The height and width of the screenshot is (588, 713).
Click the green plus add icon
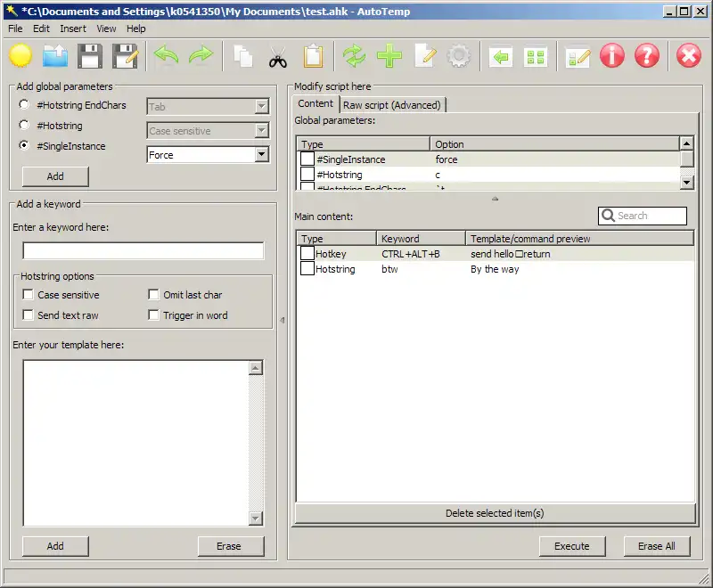click(x=389, y=56)
